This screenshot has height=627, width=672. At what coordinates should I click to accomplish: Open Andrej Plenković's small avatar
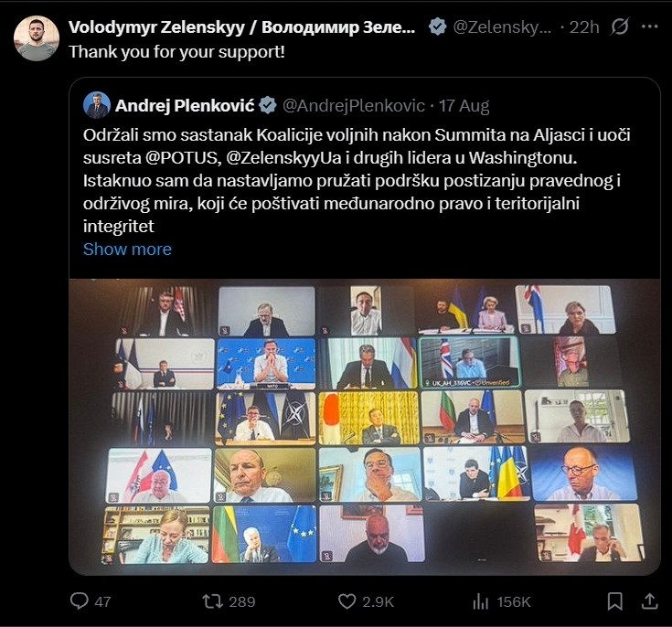[x=97, y=105]
